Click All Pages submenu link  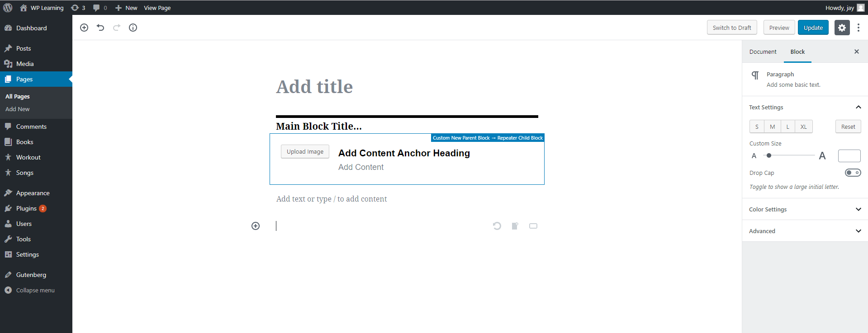click(18, 96)
